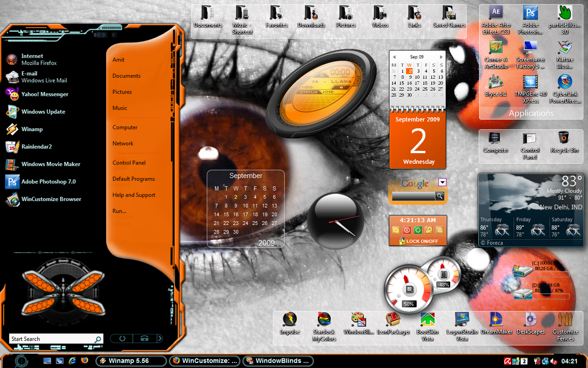Expand the shutdown options arrow in Start menu

(160, 338)
